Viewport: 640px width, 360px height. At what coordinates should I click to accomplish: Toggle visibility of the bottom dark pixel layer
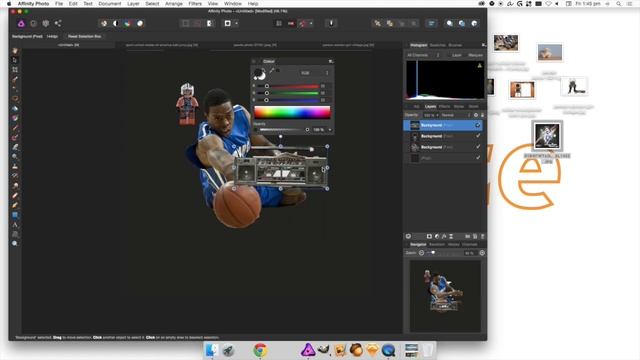tap(478, 158)
